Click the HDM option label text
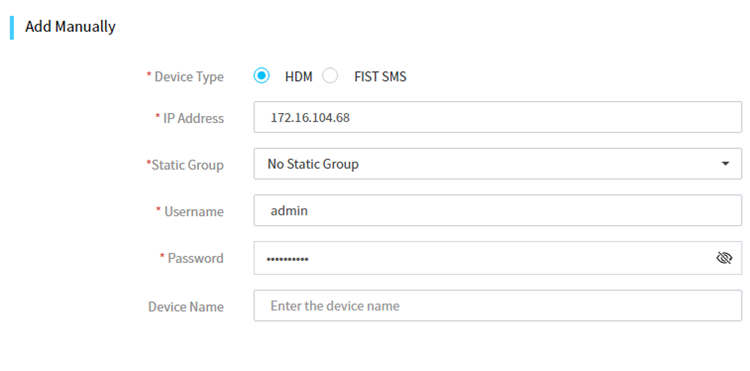The image size is (750, 371). point(298,76)
